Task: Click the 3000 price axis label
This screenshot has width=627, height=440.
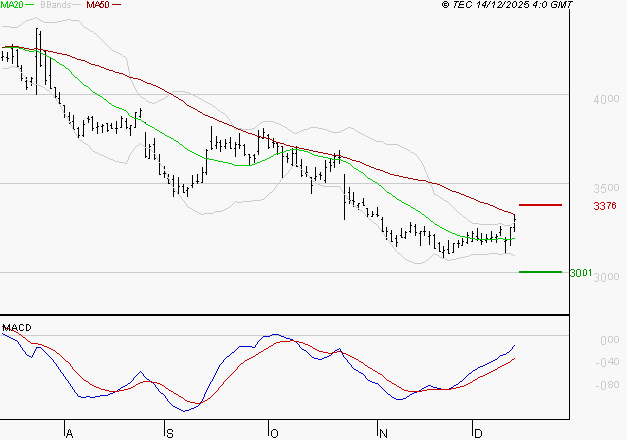Action: click(x=606, y=276)
